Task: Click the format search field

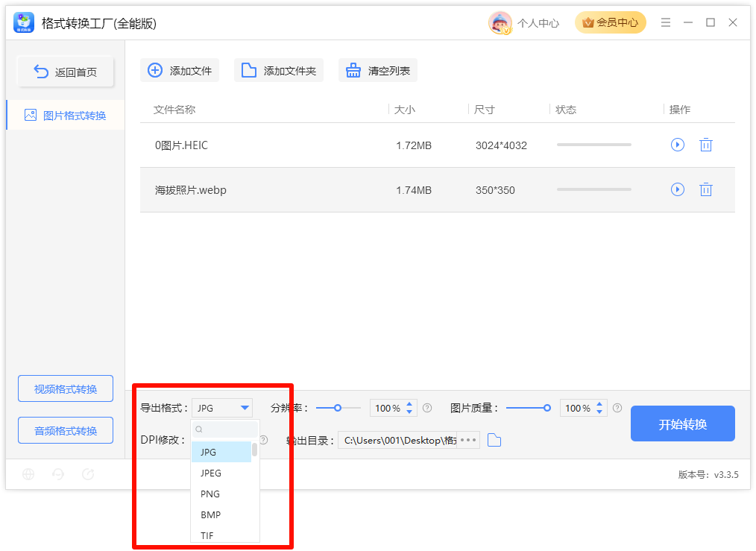Action: point(225,429)
